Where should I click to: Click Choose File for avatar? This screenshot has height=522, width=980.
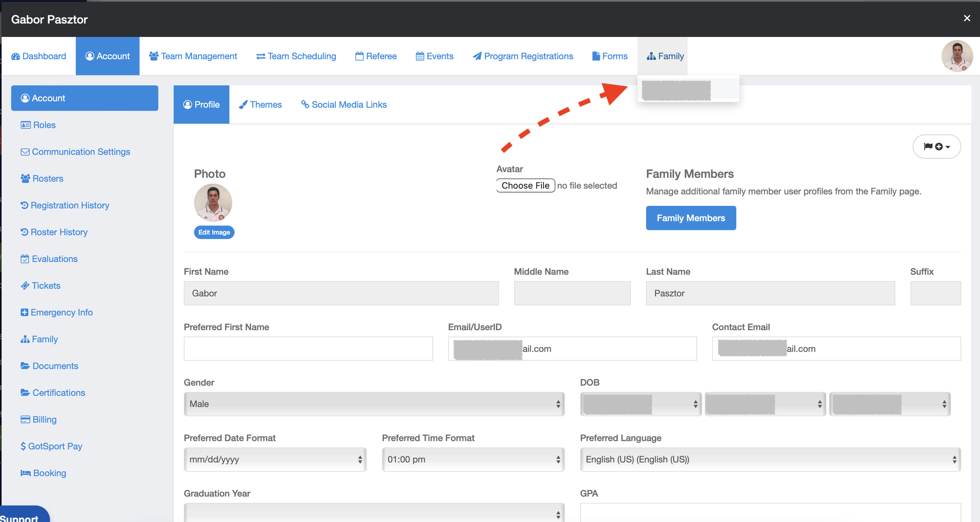pos(525,186)
